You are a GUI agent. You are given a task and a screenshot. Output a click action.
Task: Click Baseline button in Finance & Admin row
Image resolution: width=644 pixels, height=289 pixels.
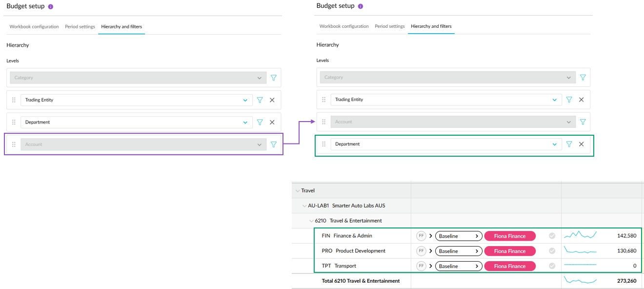tap(458, 236)
